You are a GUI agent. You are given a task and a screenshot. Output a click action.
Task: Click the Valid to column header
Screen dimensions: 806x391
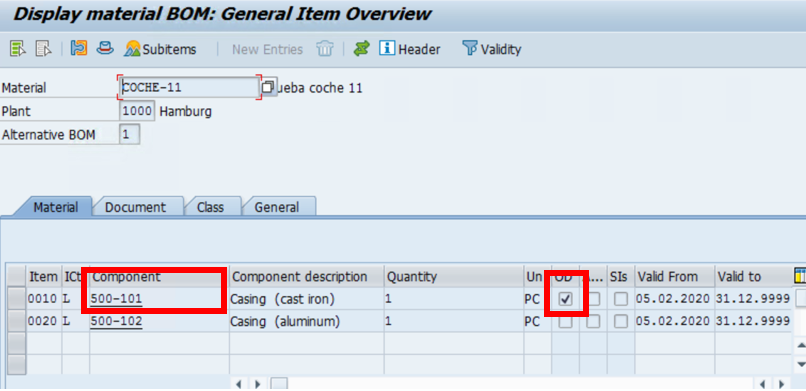pos(753,277)
